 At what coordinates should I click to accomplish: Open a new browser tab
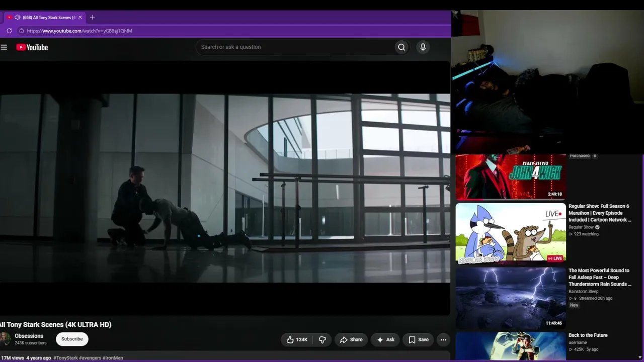pyautogui.click(x=92, y=17)
